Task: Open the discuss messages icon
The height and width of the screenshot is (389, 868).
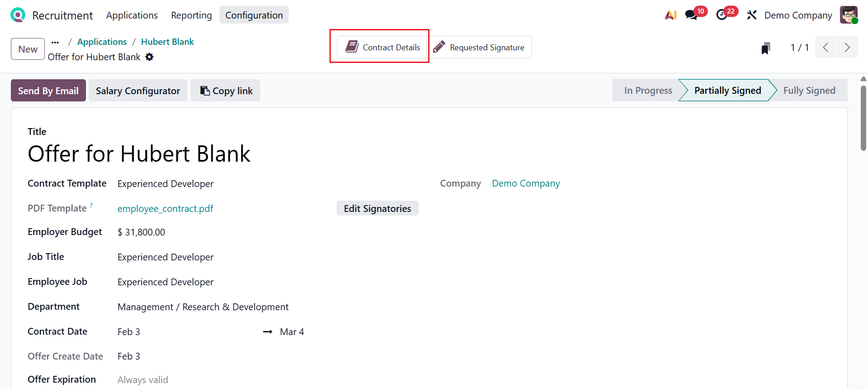Action: click(x=691, y=15)
